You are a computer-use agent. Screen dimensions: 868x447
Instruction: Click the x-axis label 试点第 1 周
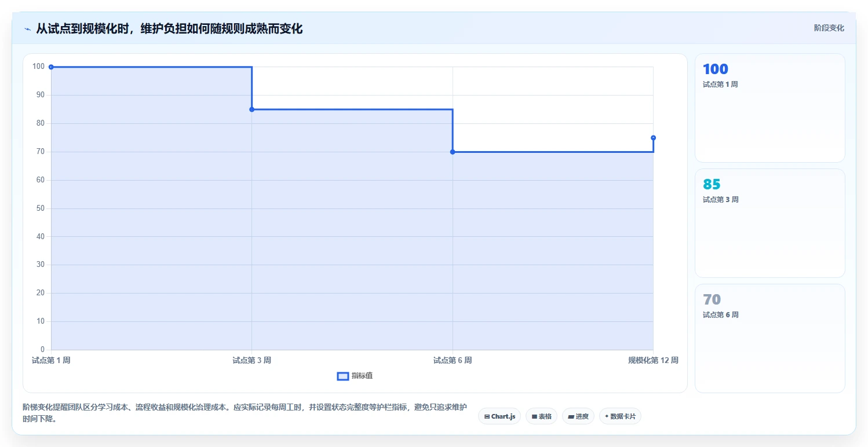pos(51,360)
